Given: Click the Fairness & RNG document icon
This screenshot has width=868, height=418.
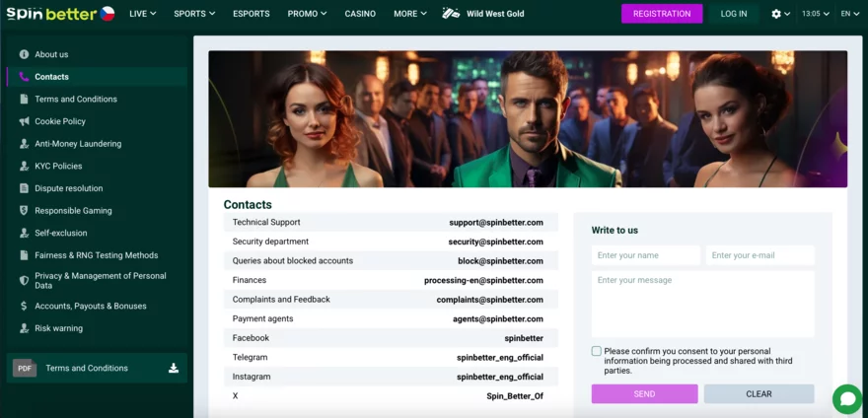Looking at the screenshot, I should point(24,255).
